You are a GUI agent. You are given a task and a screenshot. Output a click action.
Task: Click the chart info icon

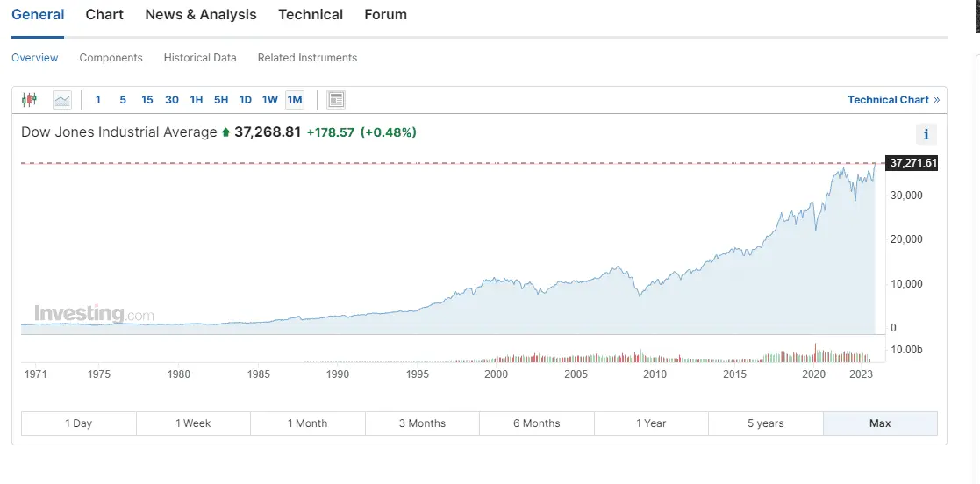[926, 134]
